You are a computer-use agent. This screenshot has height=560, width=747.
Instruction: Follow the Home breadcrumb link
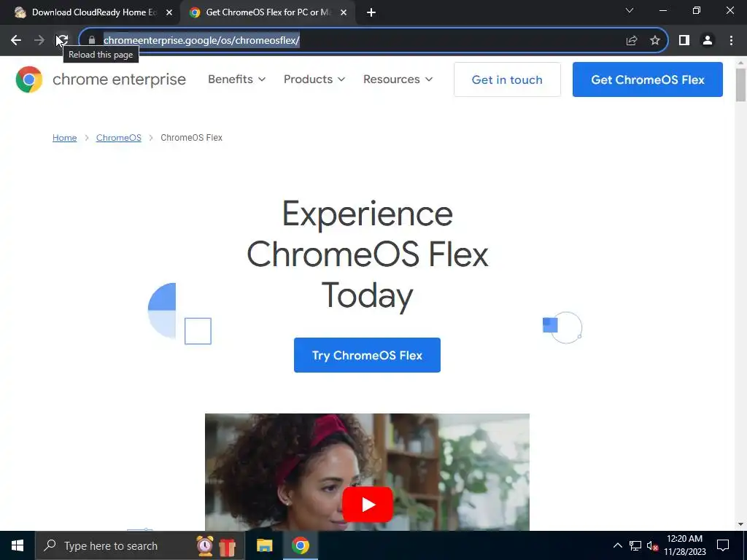(x=64, y=138)
